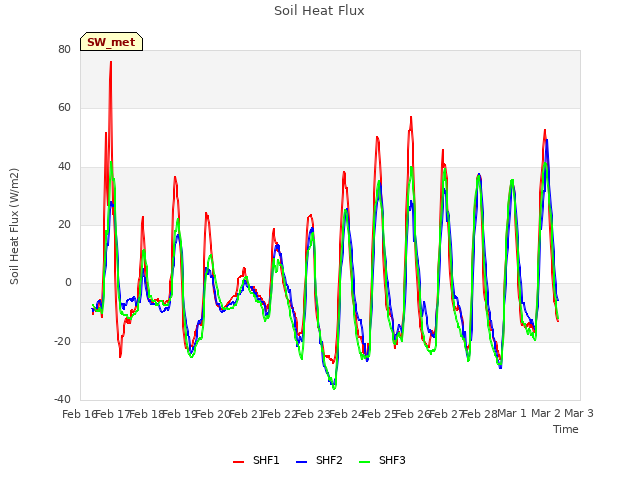Screen dimensions: 640x480
Task: Click the Feb 16 x-axis tick label
Action: 80,414
